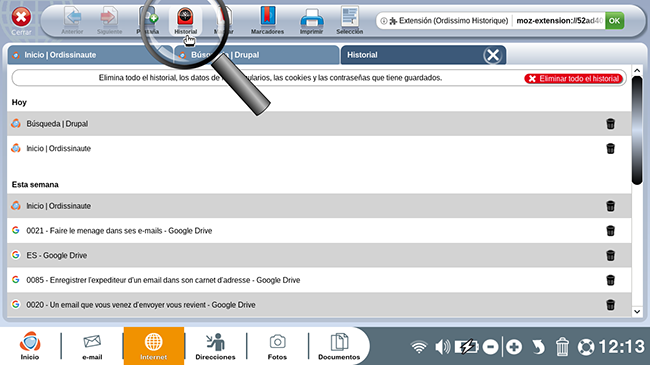The height and width of the screenshot is (365, 650).
Task: Delete the ES - Google Drive entry
Action: (x=610, y=256)
